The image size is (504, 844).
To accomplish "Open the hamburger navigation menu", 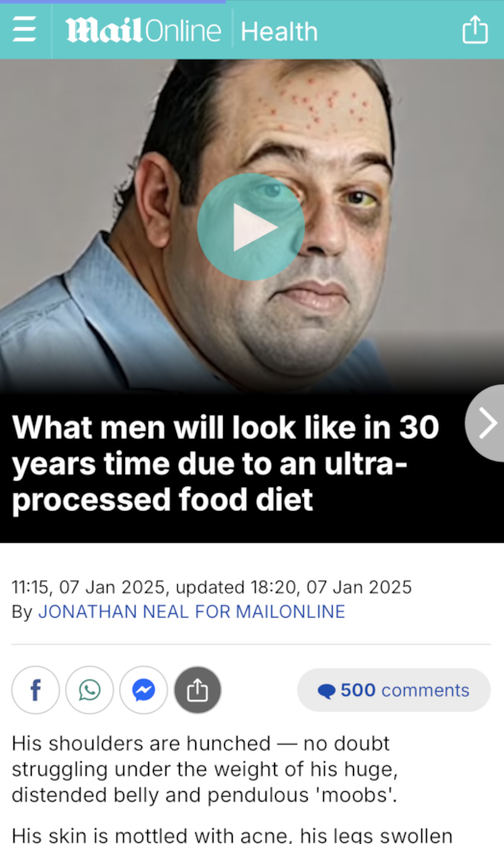I will tap(24, 29).
